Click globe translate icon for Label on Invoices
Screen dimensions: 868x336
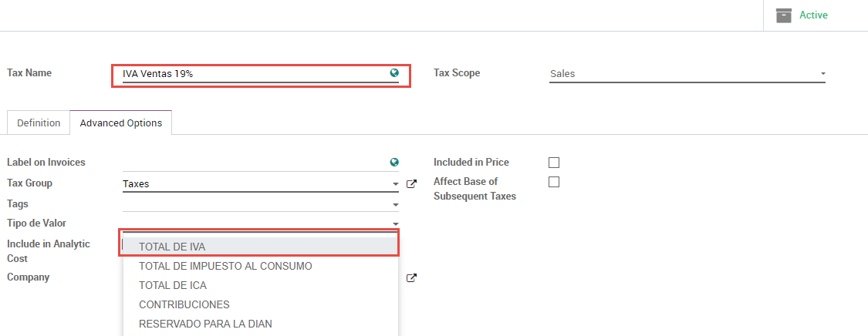(394, 163)
